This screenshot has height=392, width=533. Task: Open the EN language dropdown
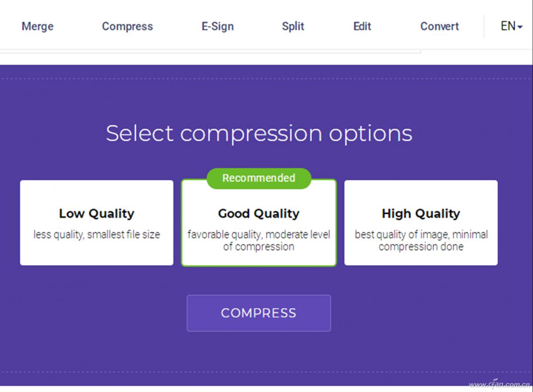511,26
